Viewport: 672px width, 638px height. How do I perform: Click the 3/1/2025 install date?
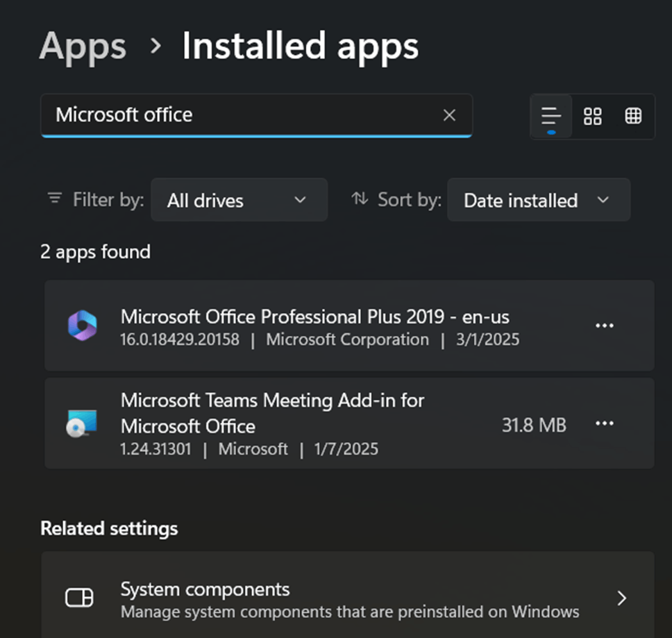487,339
